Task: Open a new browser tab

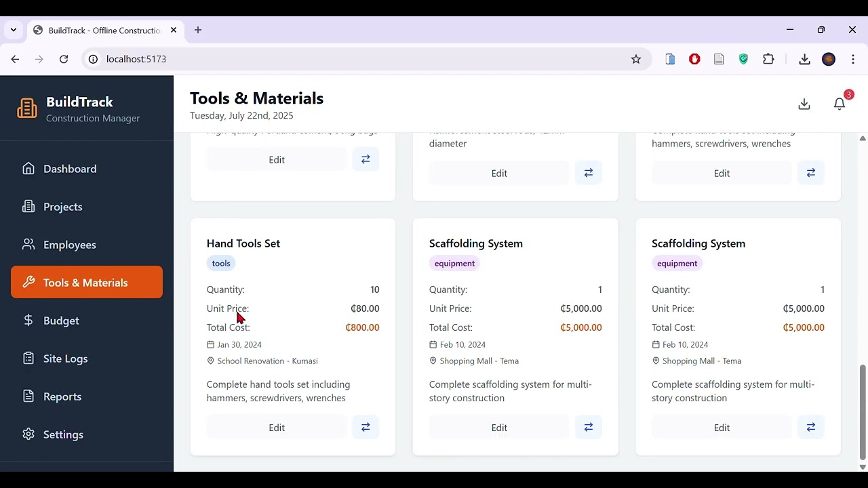Action: pos(198,30)
